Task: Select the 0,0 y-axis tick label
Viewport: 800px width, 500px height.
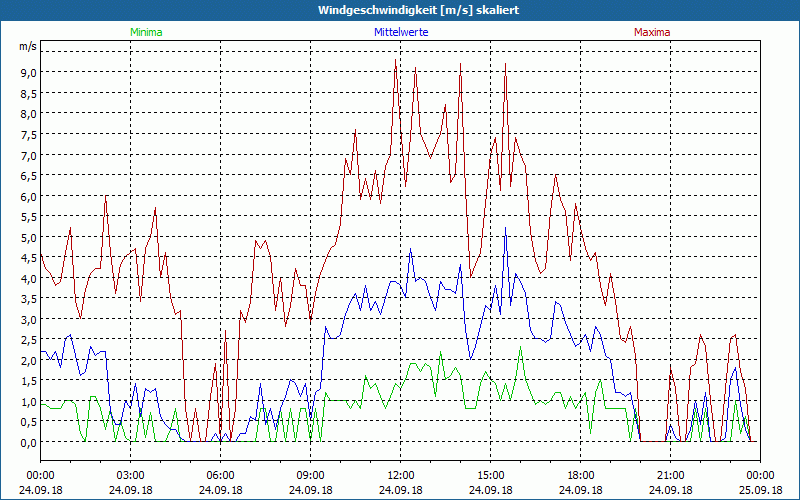Action: coord(27,442)
